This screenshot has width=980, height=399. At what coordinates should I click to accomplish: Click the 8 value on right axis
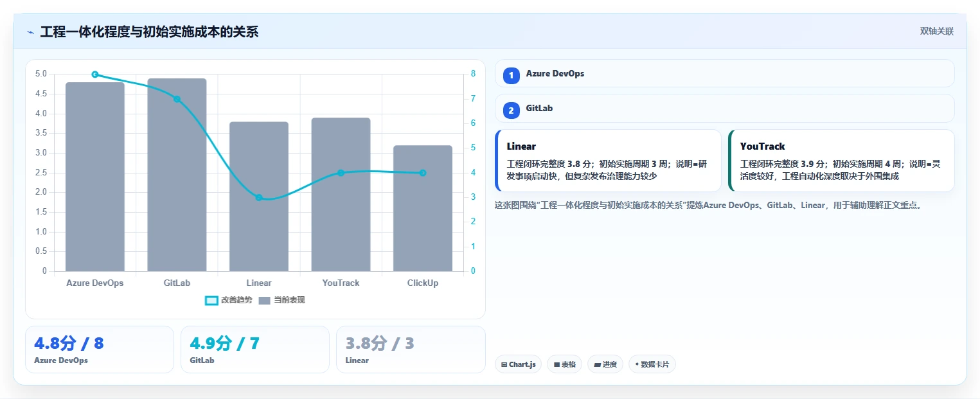[474, 74]
